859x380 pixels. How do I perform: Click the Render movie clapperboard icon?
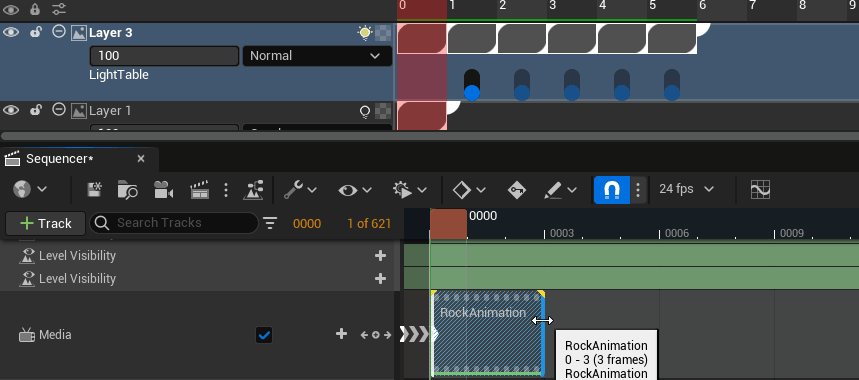(x=199, y=190)
